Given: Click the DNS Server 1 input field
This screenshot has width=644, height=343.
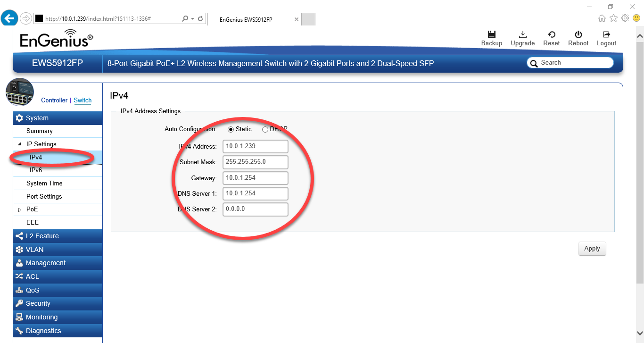Looking at the screenshot, I should pyautogui.click(x=255, y=193).
